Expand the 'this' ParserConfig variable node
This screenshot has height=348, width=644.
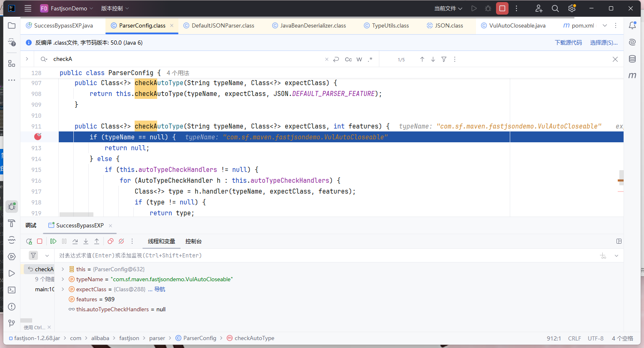(63, 269)
